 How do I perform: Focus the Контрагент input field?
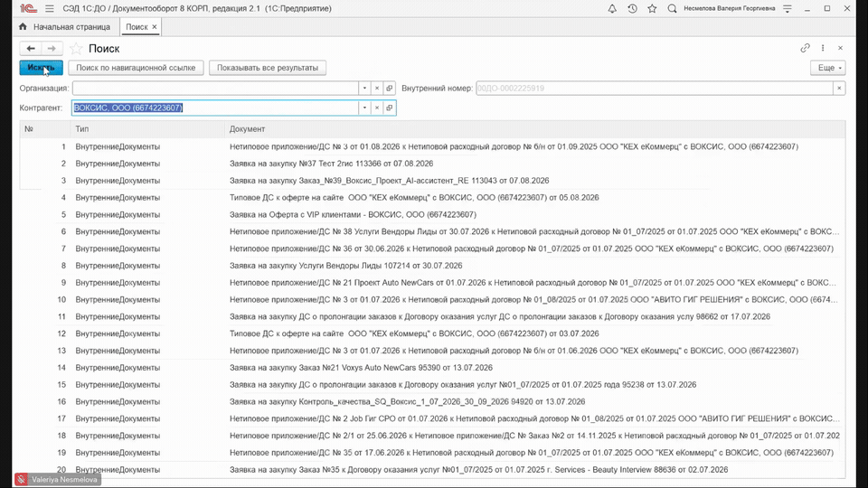216,108
